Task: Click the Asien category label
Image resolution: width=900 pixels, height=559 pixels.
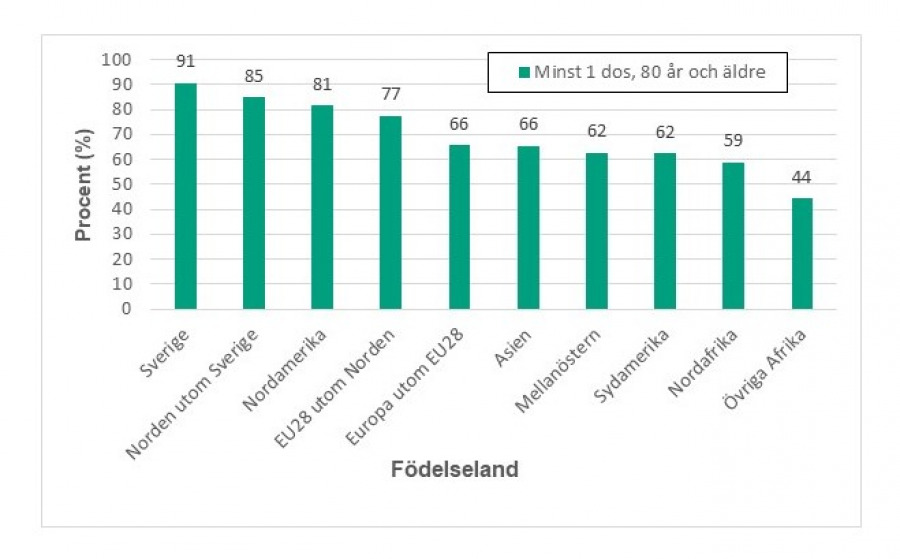Action: 513,348
